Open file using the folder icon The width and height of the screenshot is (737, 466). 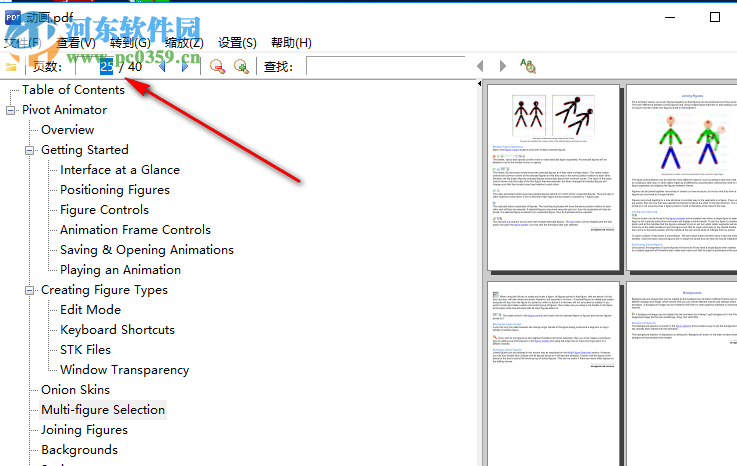tap(11, 67)
